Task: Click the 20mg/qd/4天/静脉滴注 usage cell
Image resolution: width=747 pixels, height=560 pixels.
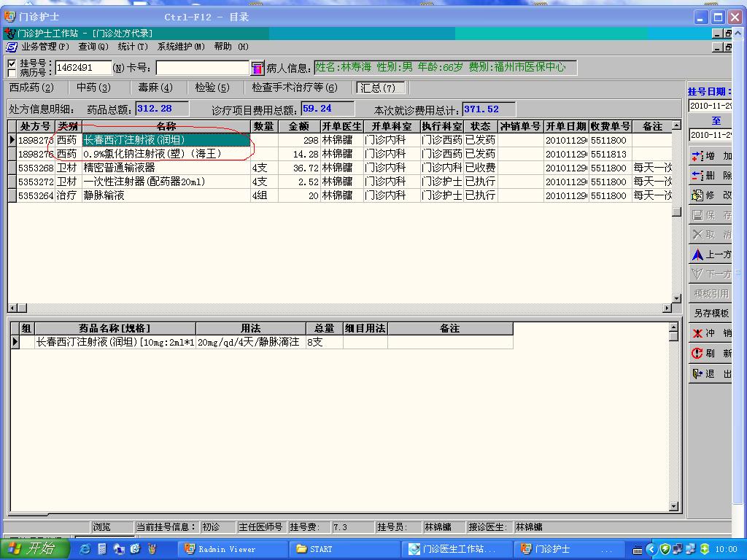Action: coord(251,342)
